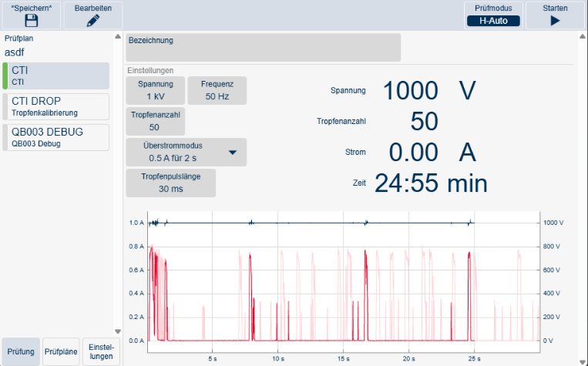The width and height of the screenshot is (588, 366).
Task: Click the Speichern floppy disk icon
Action: [32, 21]
